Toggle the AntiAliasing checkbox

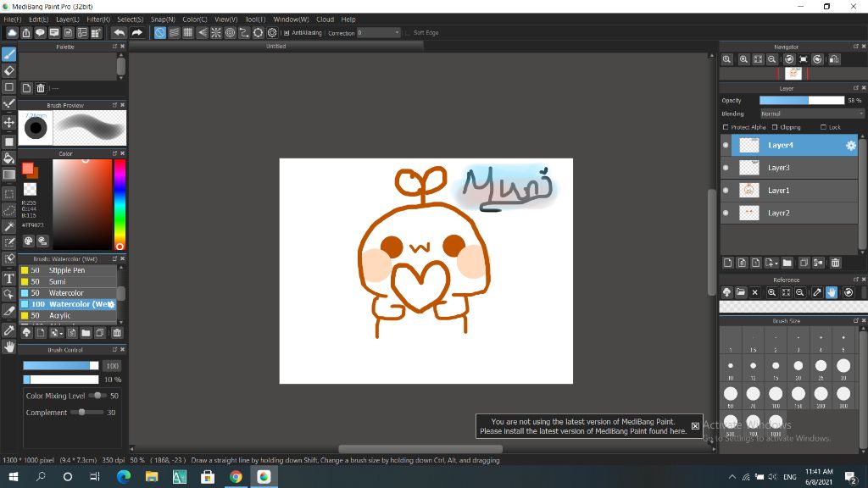point(287,33)
